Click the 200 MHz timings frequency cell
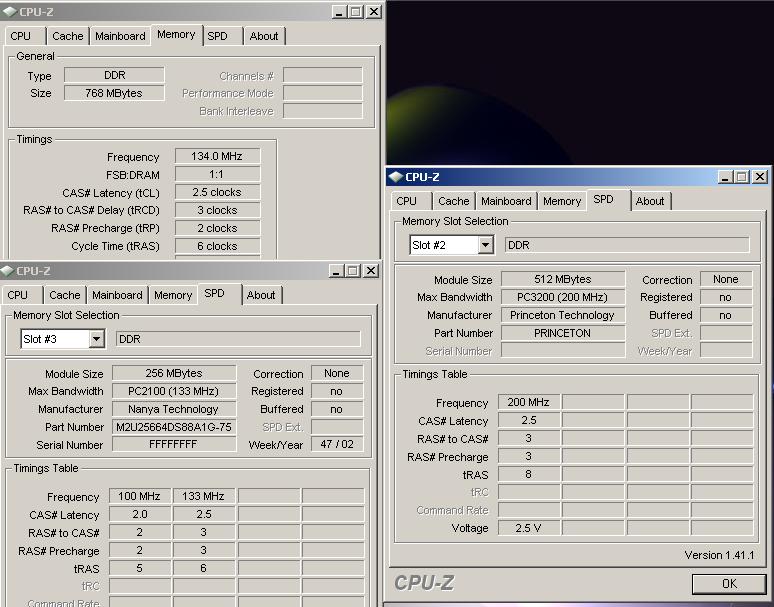774x607 pixels. click(x=529, y=402)
